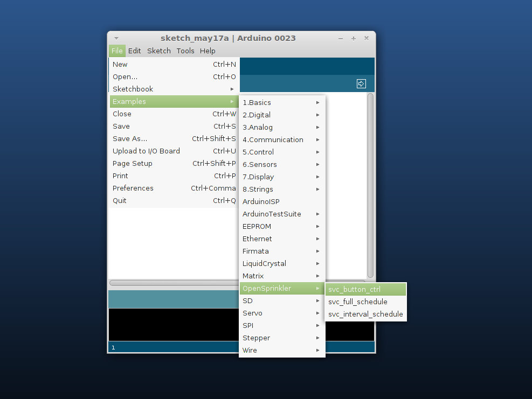Screen dimensions: 532x399
Task: Expand the Servo examples submenu
Action: 282,313
